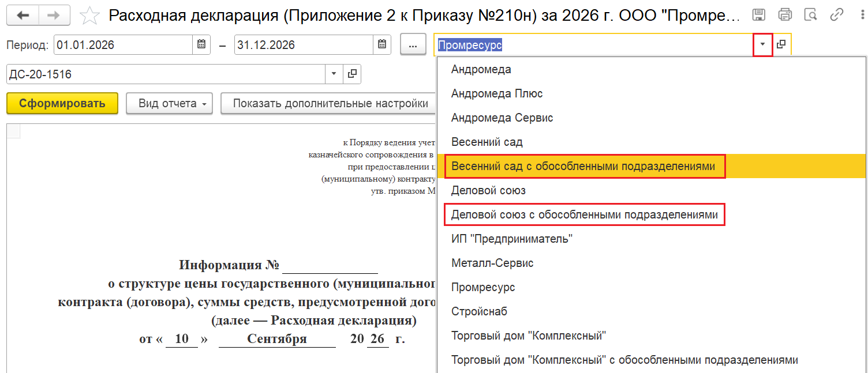
Task: Click Показать дополнительные настройки button
Action: (x=328, y=104)
